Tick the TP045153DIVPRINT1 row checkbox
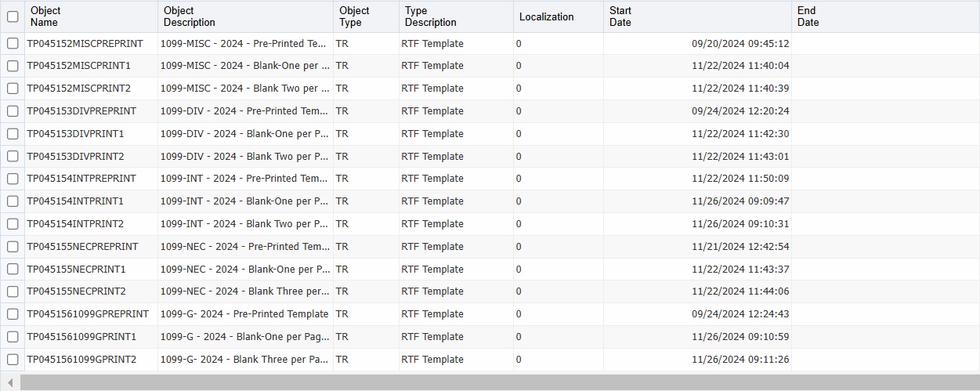The image size is (980, 391). pyautogui.click(x=13, y=134)
